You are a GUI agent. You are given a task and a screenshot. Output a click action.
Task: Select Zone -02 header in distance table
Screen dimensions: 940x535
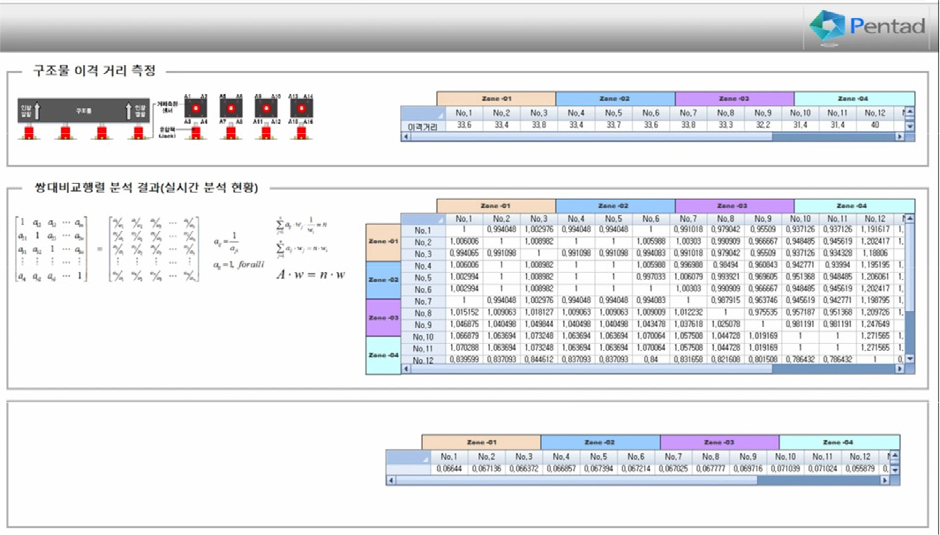(615, 98)
